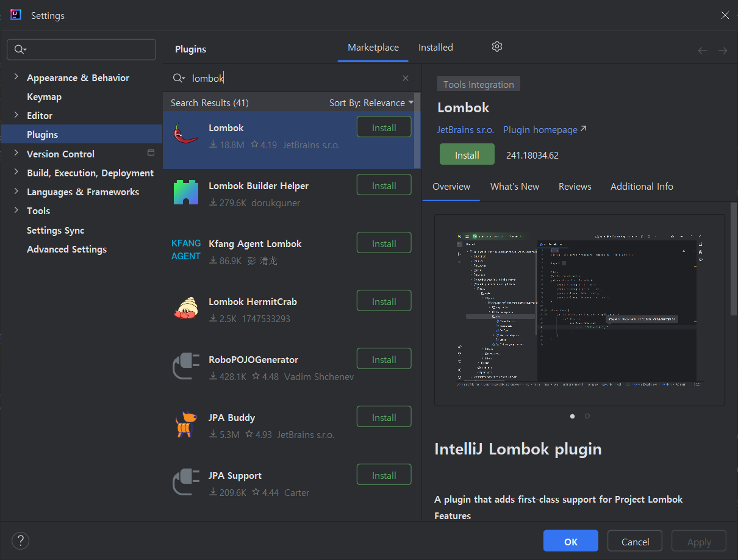This screenshot has height=560, width=738.
Task: Click the Lombok chili pepper plugin icon
Action: [x=185, y=134]
